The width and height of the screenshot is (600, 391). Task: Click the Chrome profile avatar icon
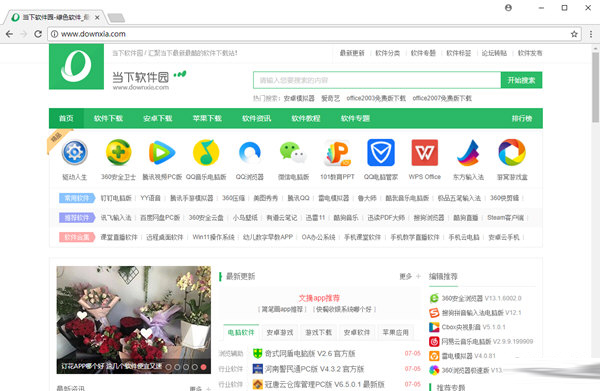pos(508,8)
